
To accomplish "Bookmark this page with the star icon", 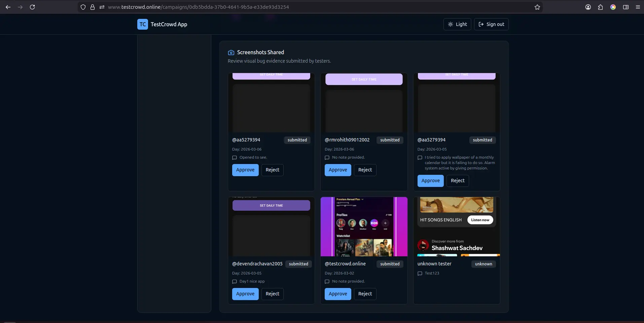I will [537, 7].
